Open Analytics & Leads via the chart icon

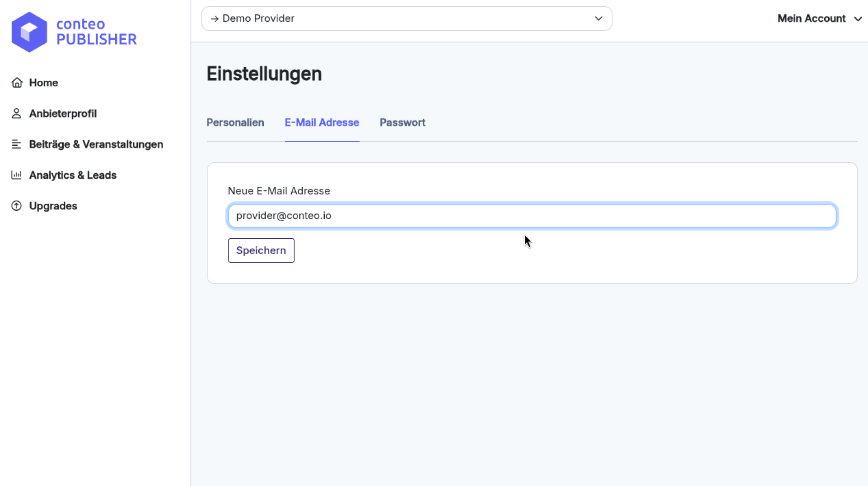coord(17,175)
